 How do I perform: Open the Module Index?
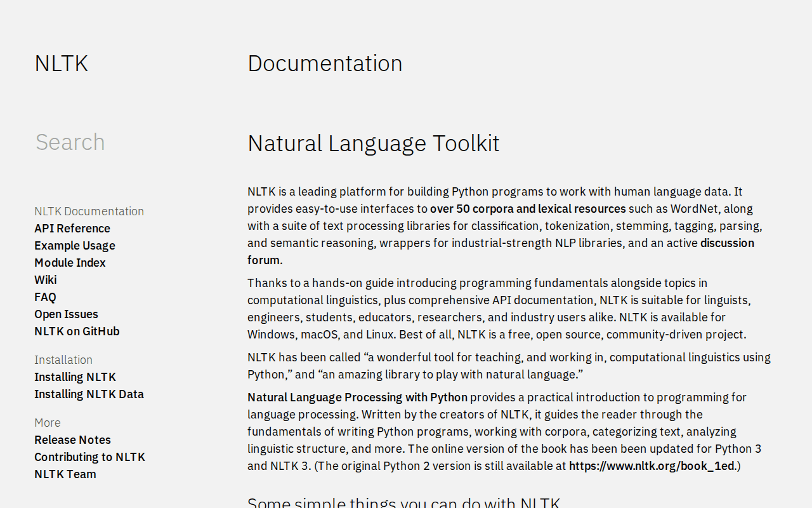[70, 263]
